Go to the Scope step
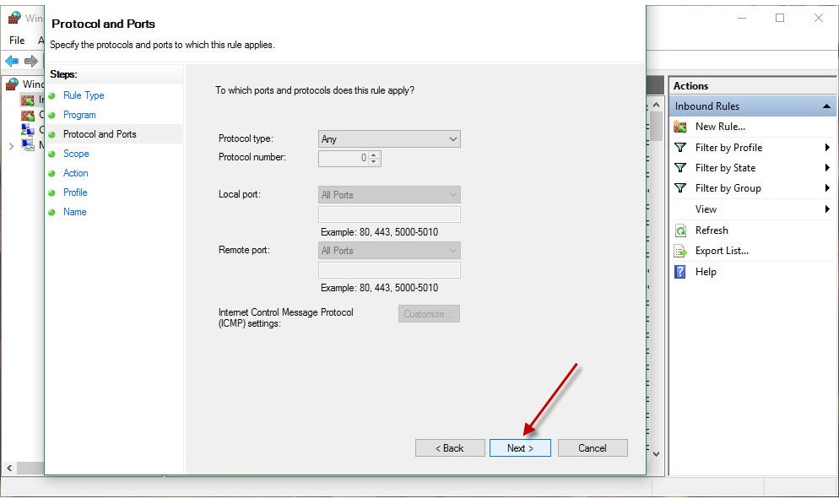This screenshot has height=504, width=839. coord(76,154)
